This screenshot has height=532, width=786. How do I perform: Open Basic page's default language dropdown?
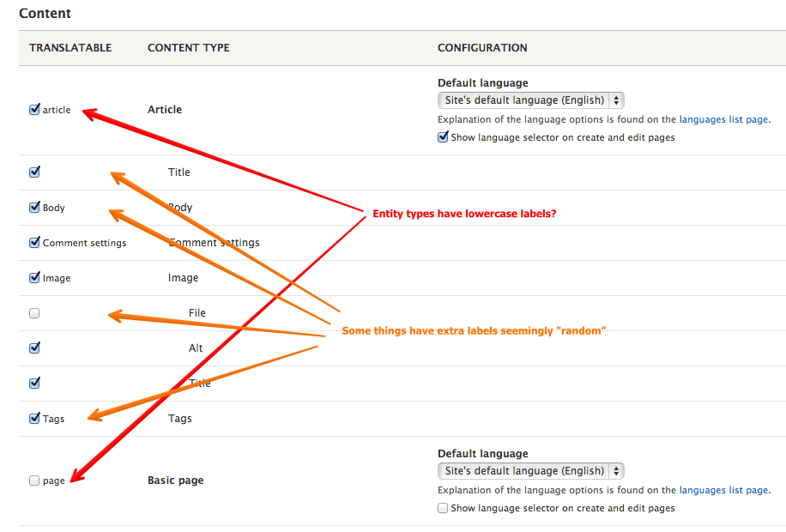pyautogui.click(x=531, y=471)
